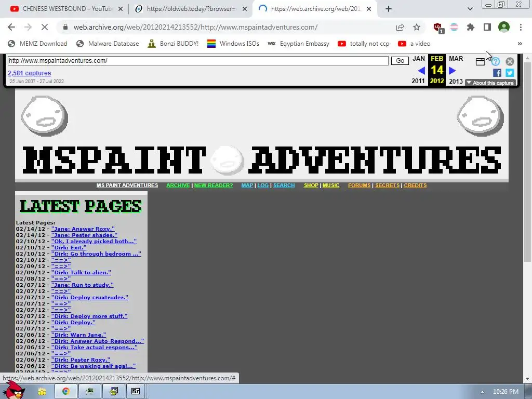Open NEW READER? nav link

[x=214, y=185]
